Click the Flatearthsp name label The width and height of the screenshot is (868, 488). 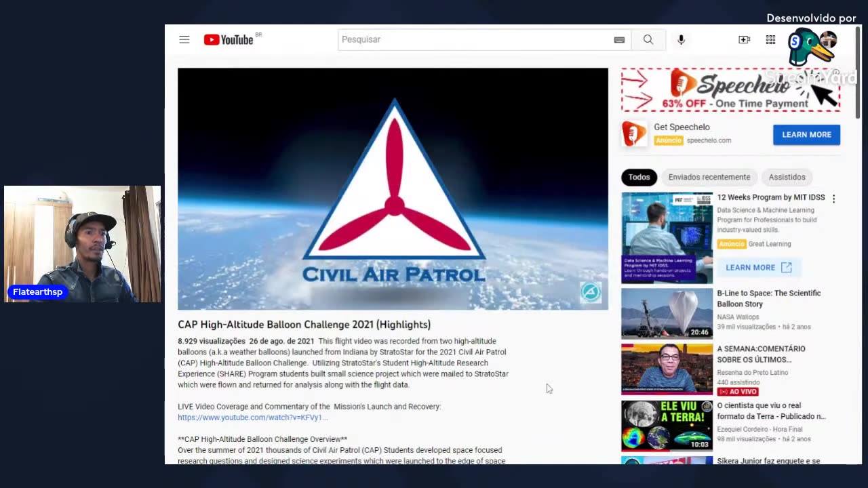37,292
